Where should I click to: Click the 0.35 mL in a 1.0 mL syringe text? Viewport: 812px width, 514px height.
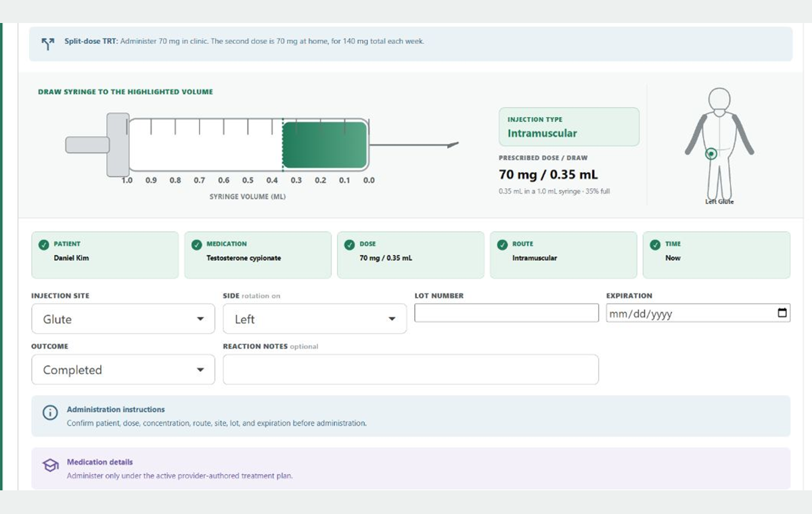pos(554,191)
